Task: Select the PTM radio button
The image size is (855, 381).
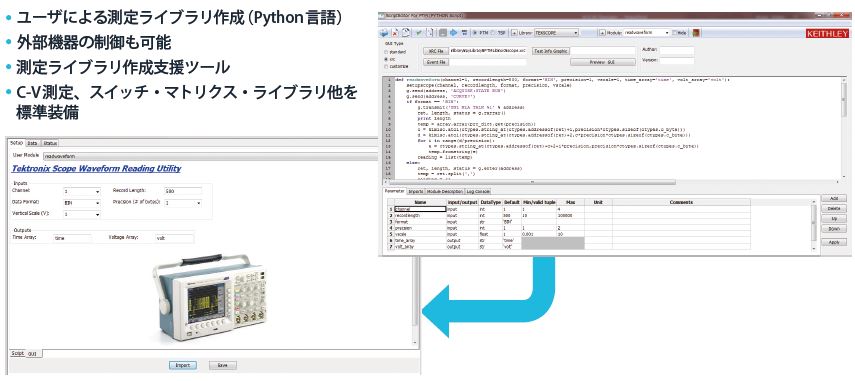Action: coord(474,33)
